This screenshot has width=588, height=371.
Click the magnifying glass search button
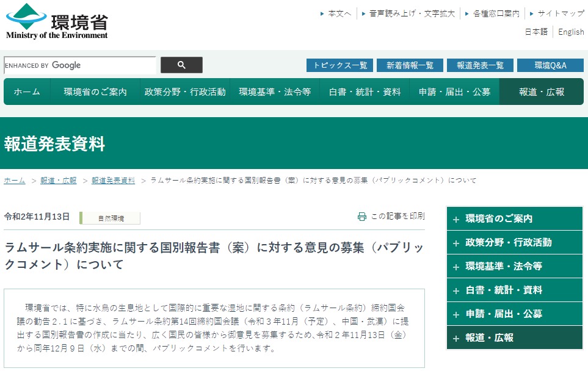coord(181,65)
